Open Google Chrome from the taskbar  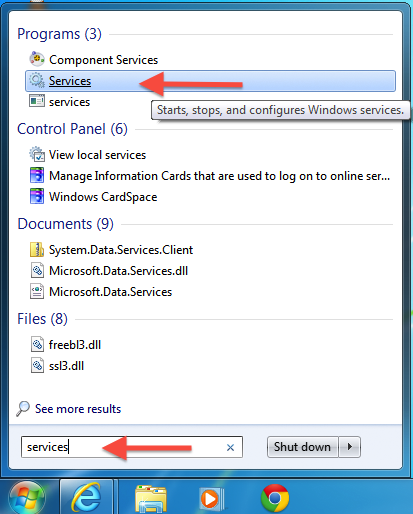[x=275, y=498]
